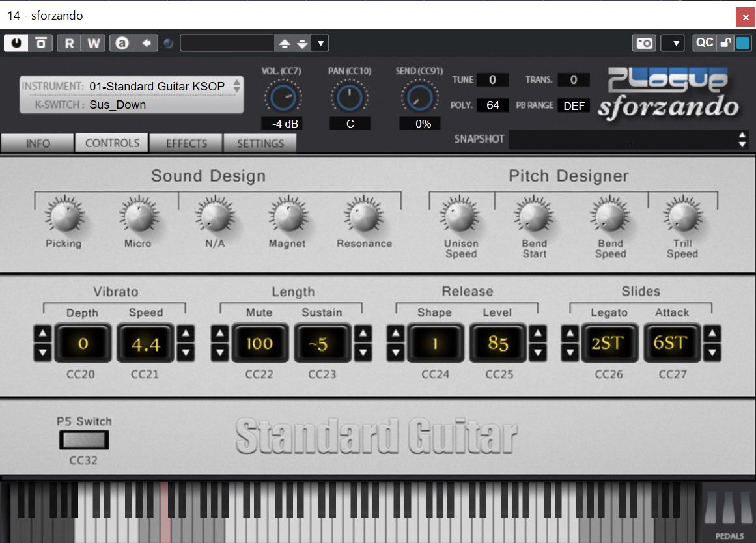
Task: Click the Length Mute display 100
Action: pos(260,343)
